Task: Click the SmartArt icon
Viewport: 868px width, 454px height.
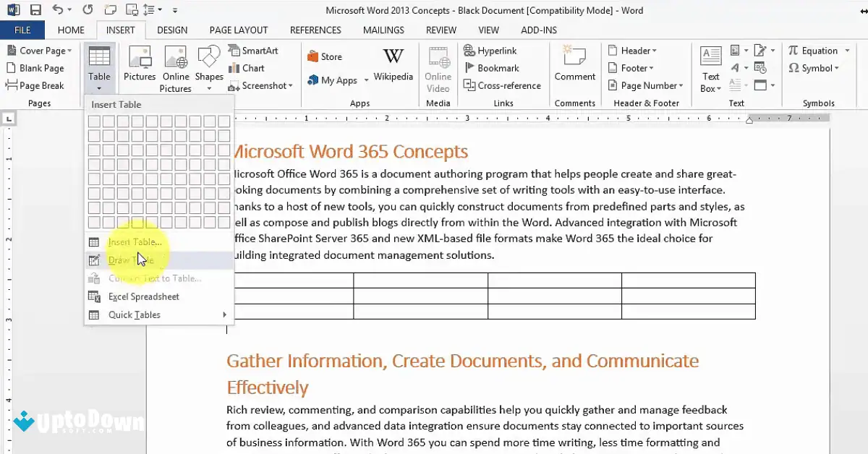Action: pyautogui.click(x=255, y=51)
